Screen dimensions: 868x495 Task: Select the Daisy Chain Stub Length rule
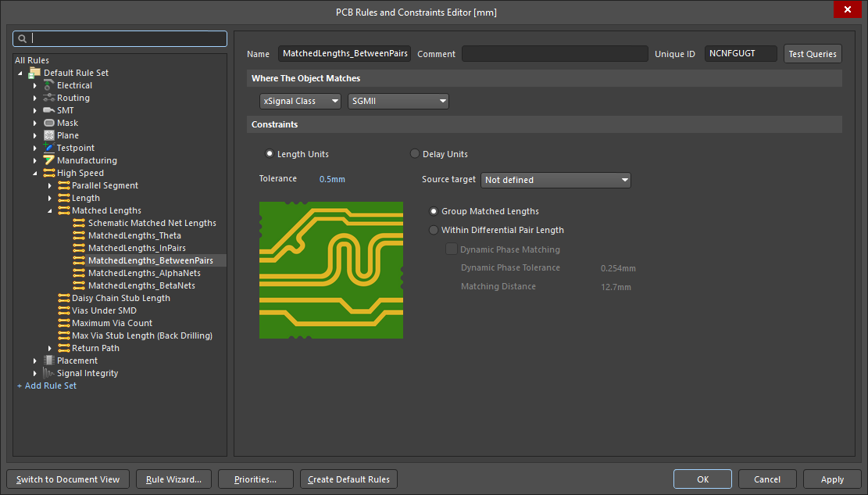click(120, 298)
